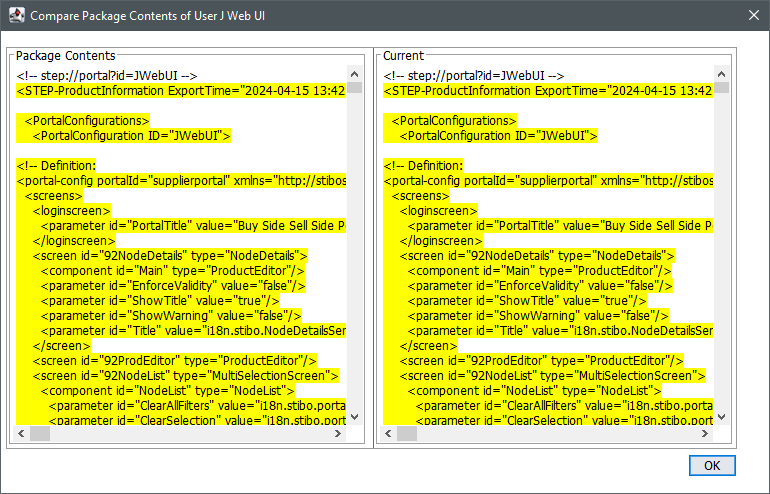Click scroll up arrow in Package Contents pane
The height and width of the screenshot is (494, 770).
point(354,73)
